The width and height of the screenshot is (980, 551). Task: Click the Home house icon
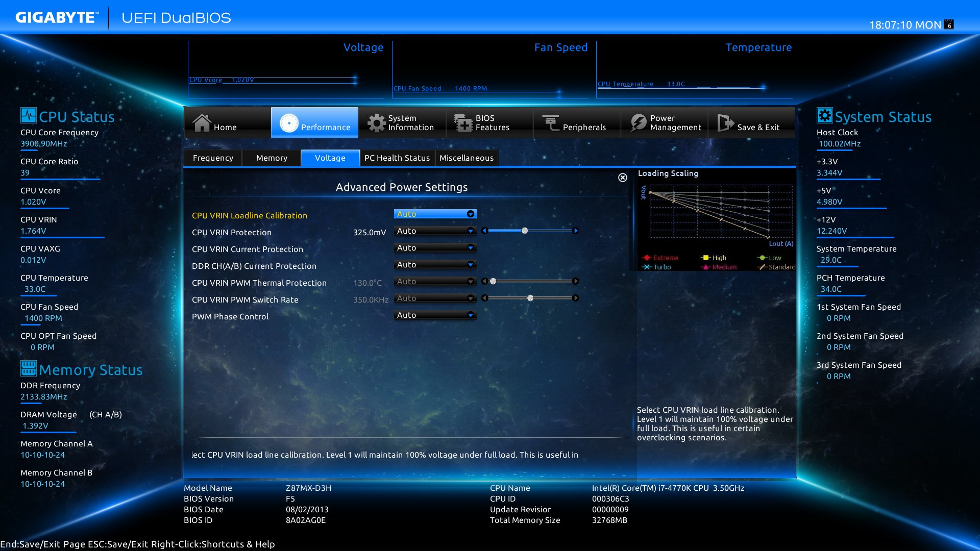202,123
